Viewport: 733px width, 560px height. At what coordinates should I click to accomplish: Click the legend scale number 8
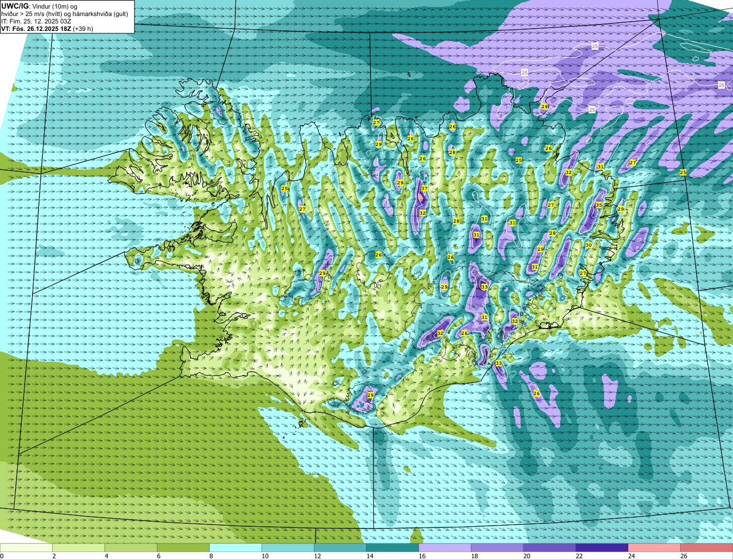click(210, 556)
